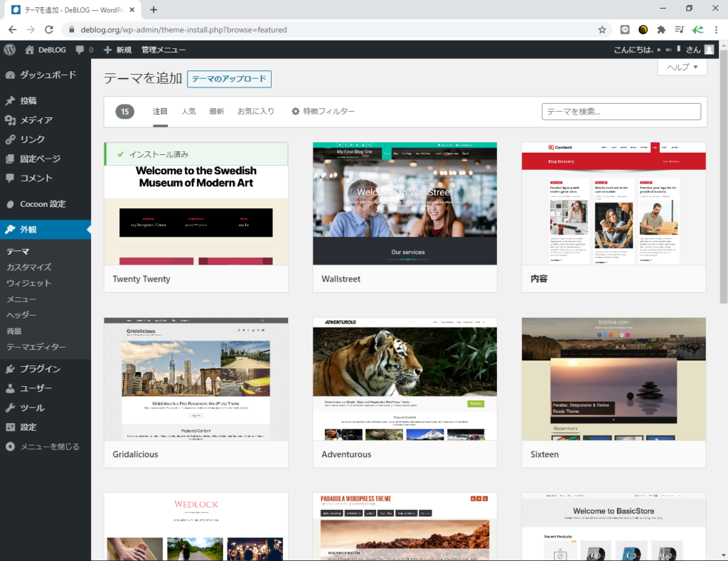This screenshot has width=728, height=561.
Task: Collapse the menu with メニューを閉じる icon
Action: coord(10,447)
